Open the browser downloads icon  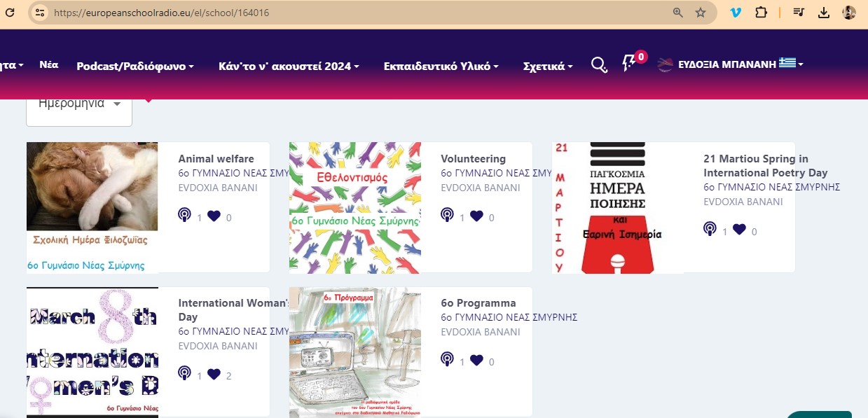coord(824,13)
